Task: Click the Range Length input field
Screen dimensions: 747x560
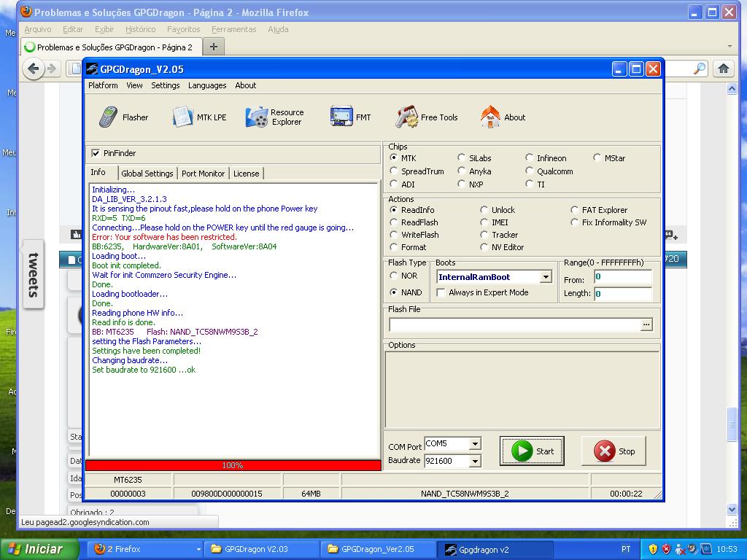Action: tap(623, 293)
